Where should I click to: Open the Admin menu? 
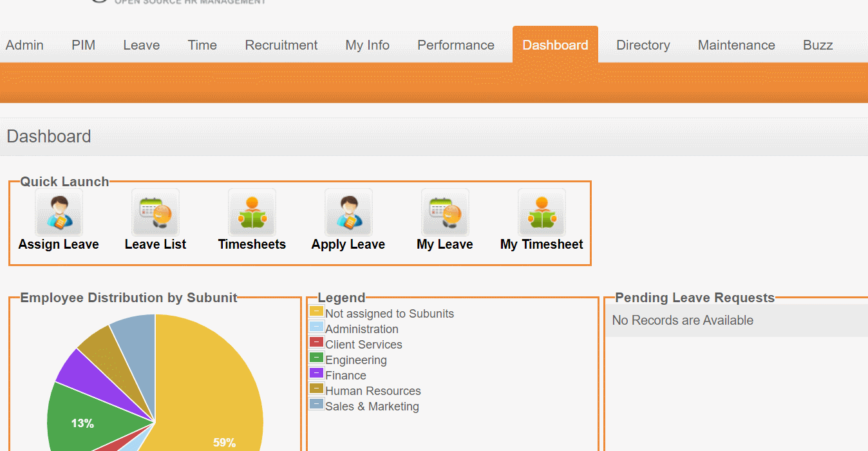click(24, 45)
